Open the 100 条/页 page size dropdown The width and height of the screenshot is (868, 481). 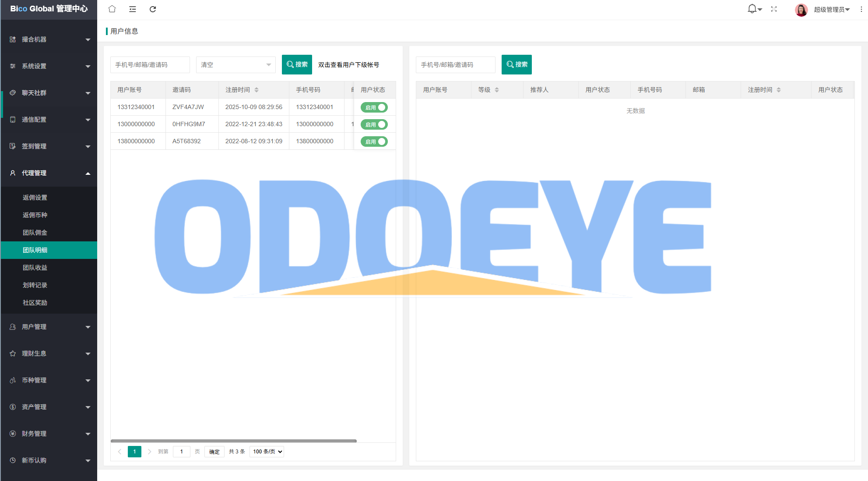click(267, 452)
